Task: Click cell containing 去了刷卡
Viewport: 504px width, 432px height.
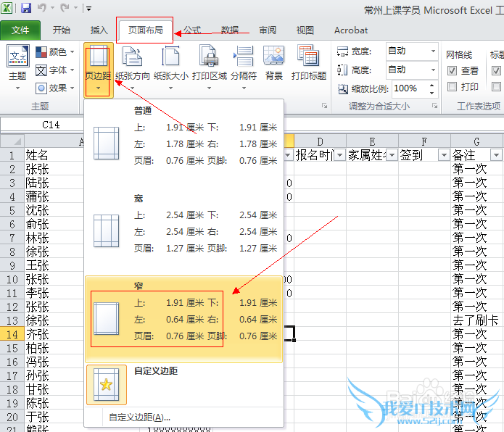Action: (x=476, y=320)
